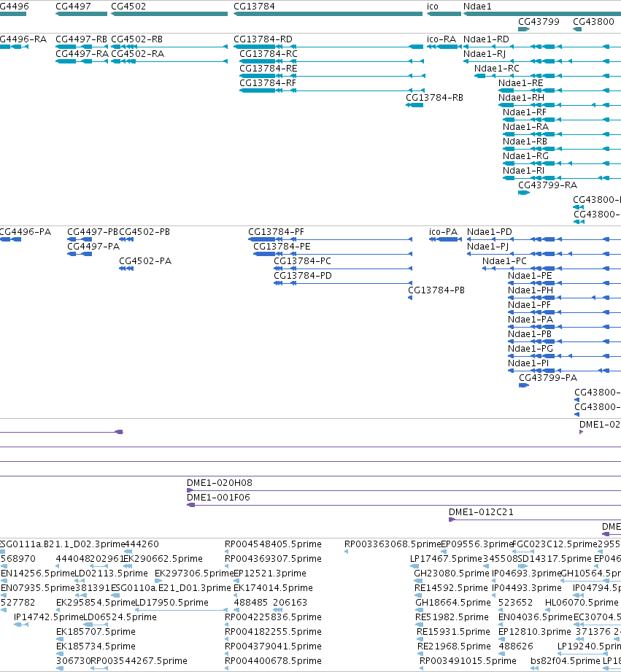Click EST label RP003491015.5prime

468,660
